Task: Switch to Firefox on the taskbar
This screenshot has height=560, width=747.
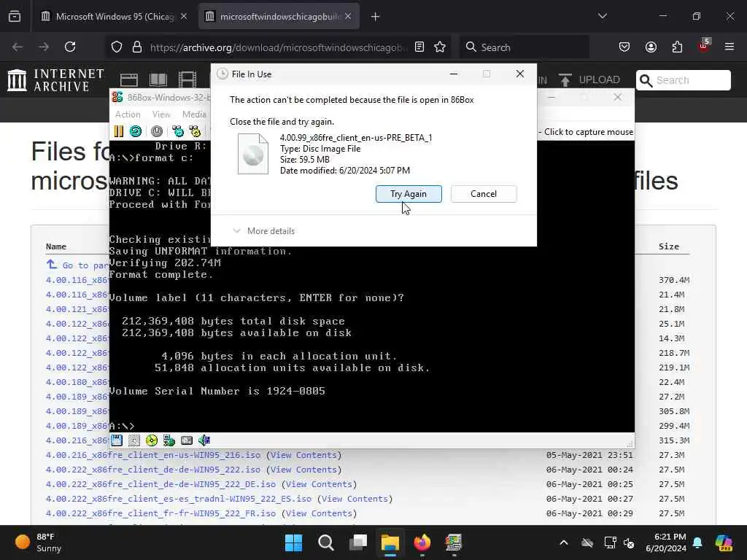Action: tap(422, 542)
